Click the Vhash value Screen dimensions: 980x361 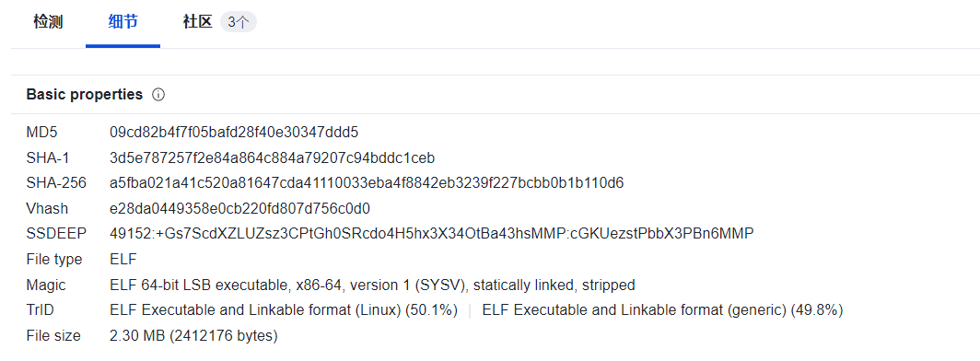240,208
